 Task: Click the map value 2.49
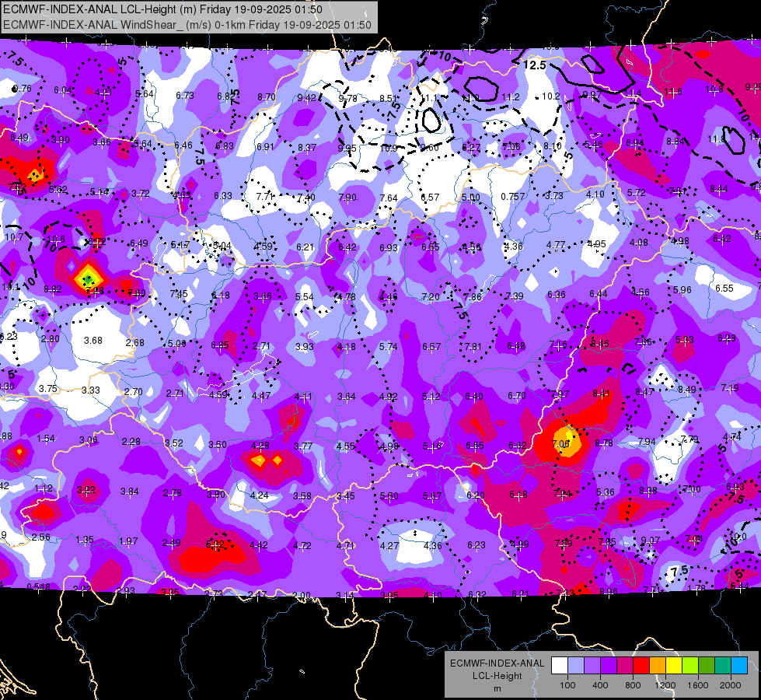[x=171, y=543]
